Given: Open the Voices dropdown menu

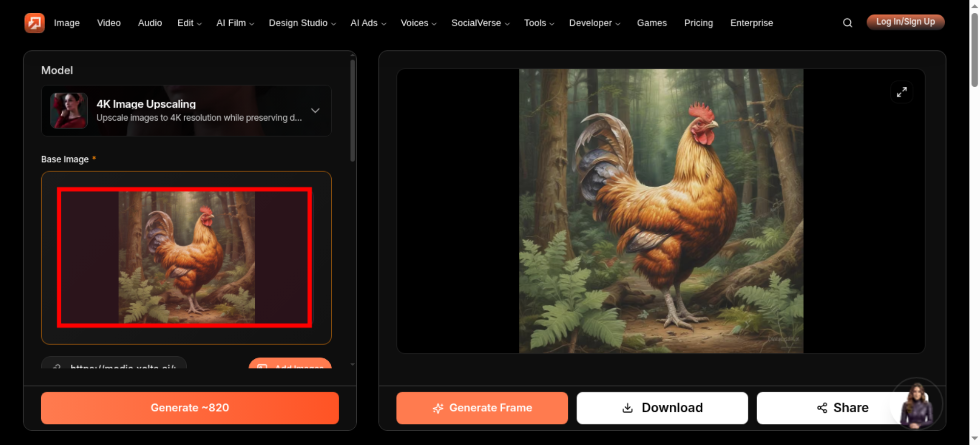Looking at the screenshot, I should coord(418,23).
